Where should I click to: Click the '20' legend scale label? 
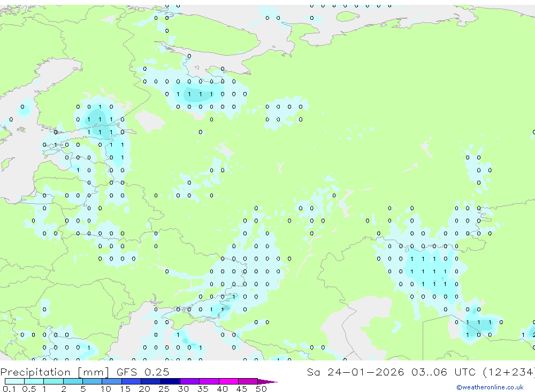[144, 389]
